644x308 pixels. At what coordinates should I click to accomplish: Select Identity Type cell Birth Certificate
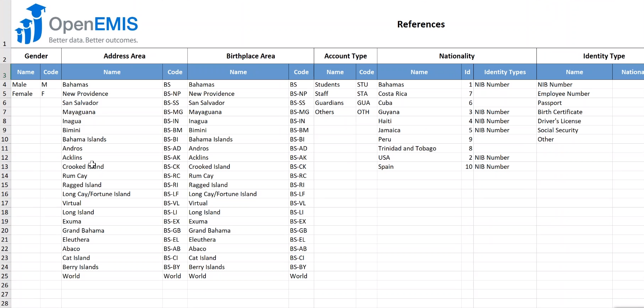pos(575,112)
